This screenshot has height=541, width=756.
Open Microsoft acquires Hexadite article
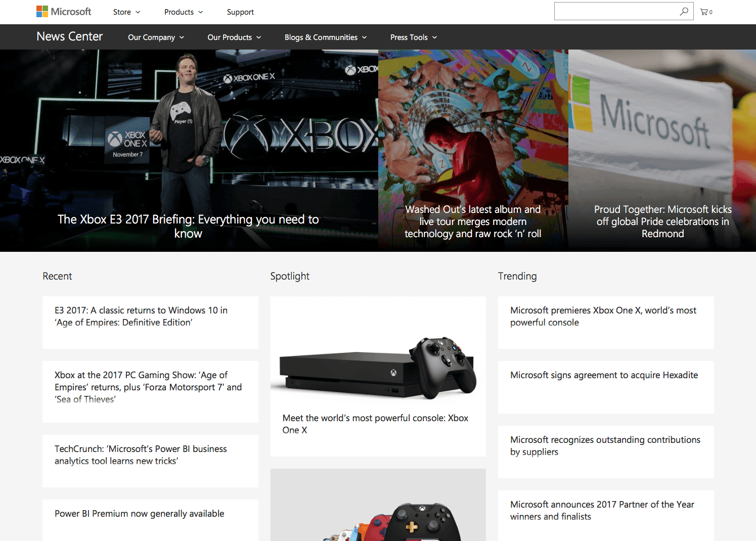[604, 375]
